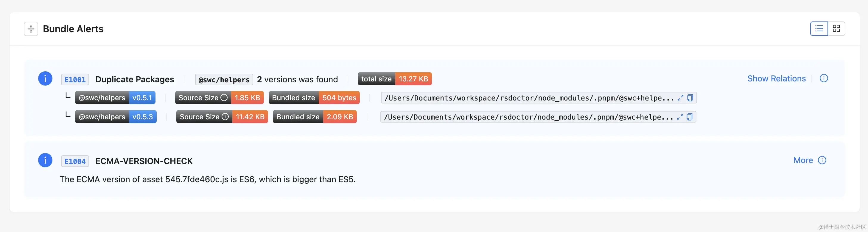Click the E1001 error code tag

tap(75, 80)
